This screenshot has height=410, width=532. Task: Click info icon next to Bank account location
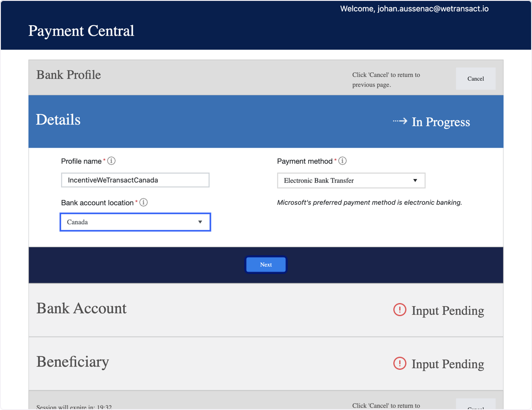pos(144,203)
